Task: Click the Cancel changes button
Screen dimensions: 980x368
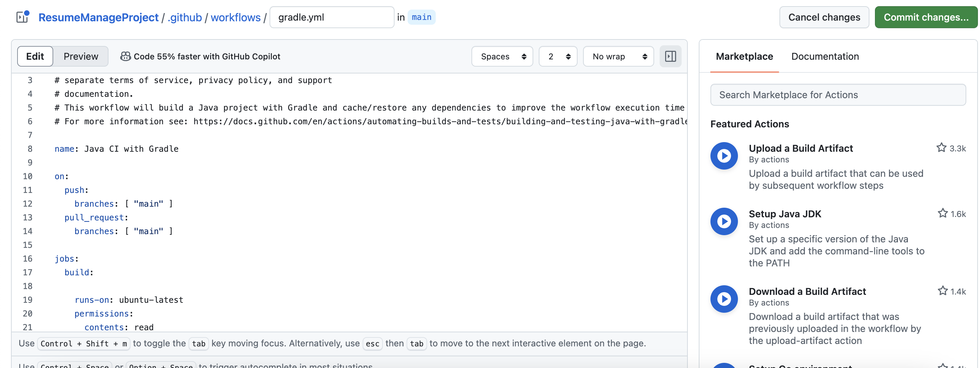Action: (x=824, y=17)
